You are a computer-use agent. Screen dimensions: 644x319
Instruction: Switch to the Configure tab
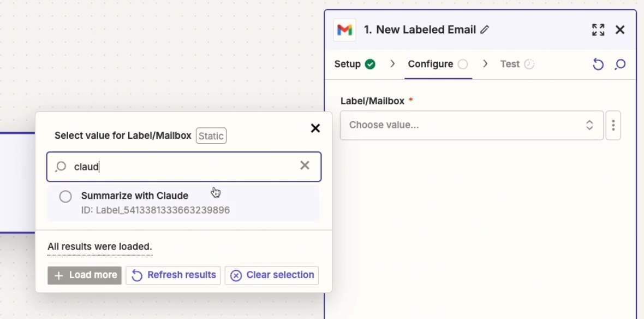(x=438, y=64)
